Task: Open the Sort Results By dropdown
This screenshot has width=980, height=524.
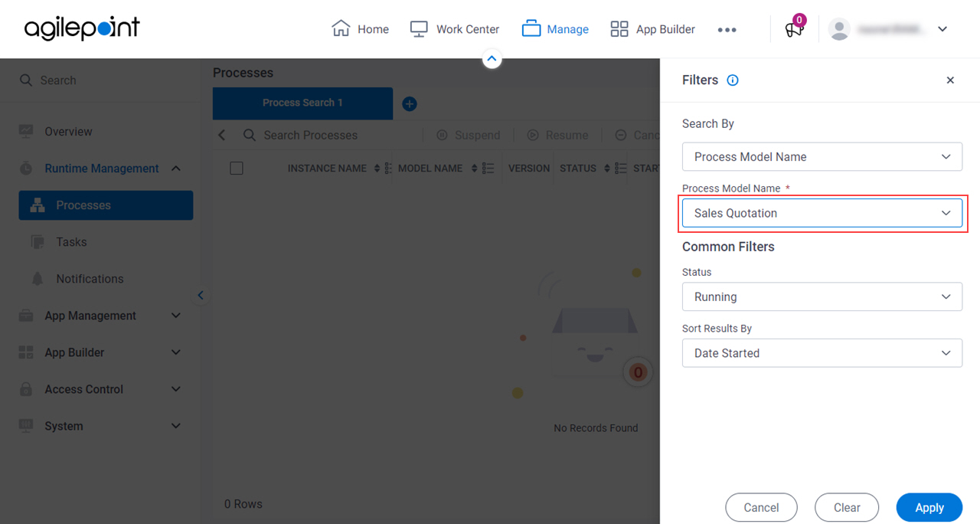Action: 822,353
